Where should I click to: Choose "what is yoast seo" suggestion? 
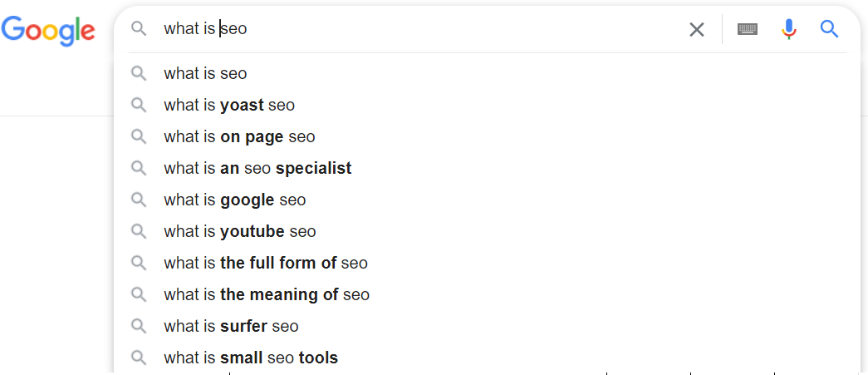tap(229, 105)
